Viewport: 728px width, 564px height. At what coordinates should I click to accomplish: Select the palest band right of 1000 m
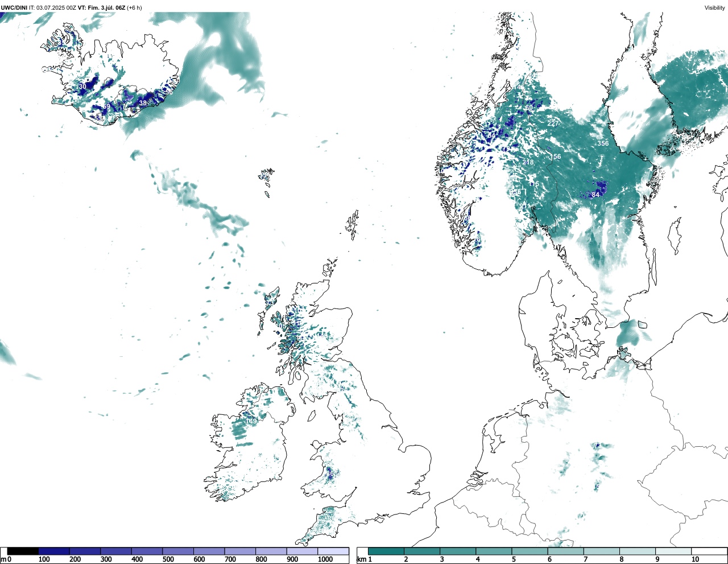coord(333,551)
